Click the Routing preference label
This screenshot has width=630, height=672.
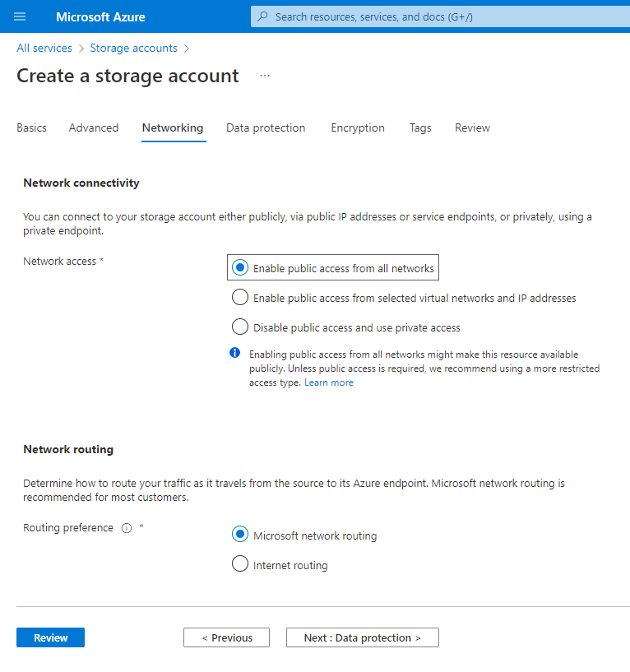[68, 527]
